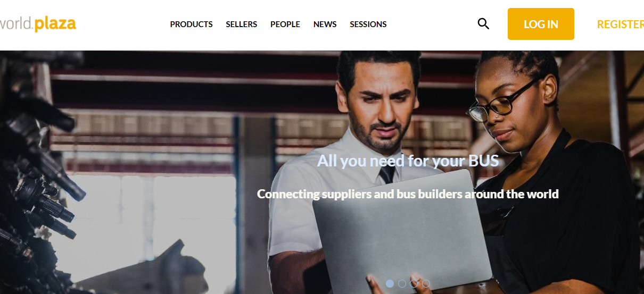Open the PRODUCTS menu item
Image resolution: width=644 pixels, height=294 pixels.
click(191, 24)
